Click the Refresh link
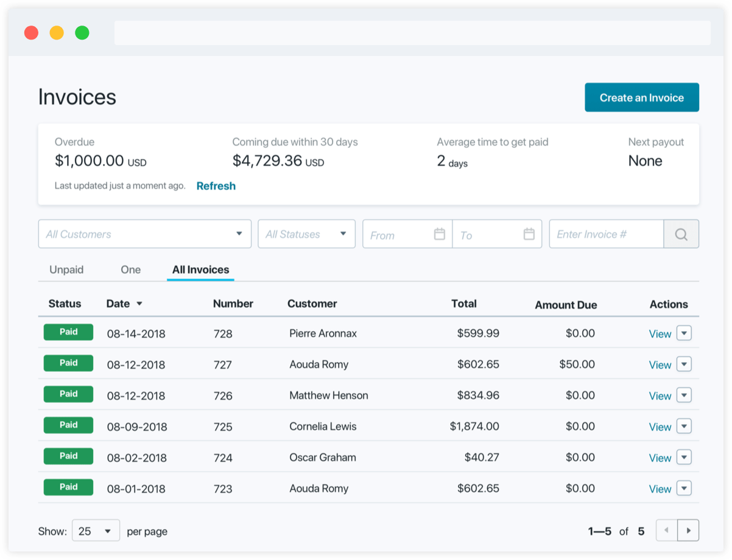The width and height of the screenshot is (732, 560). (x=216, y=186)
